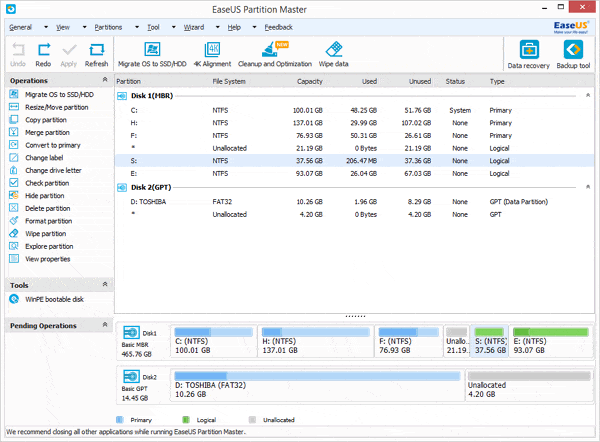Open the Wizard menu

(x=194, y=27)
